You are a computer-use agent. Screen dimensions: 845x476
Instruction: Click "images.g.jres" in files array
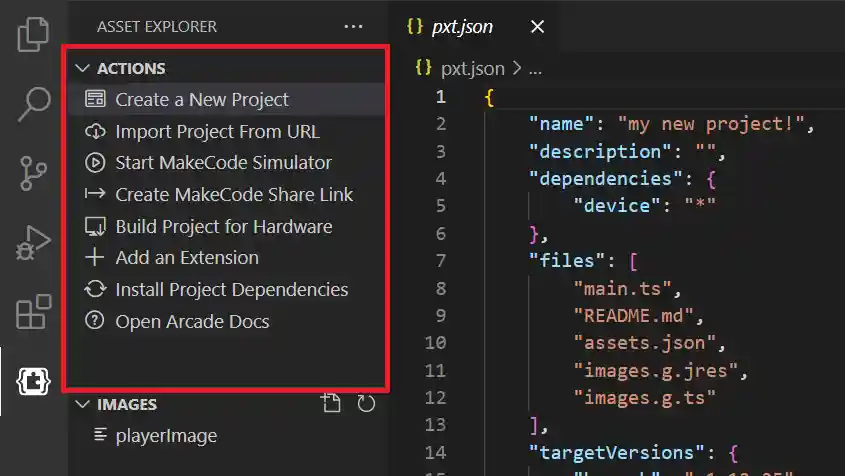pyautogui.click(x=655, y=371)
